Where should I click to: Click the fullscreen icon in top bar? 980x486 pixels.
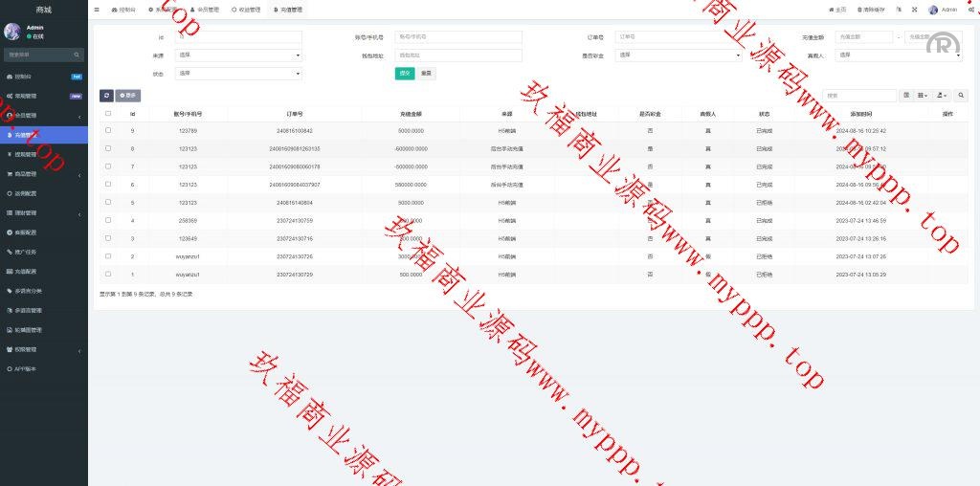coord(914,10)
